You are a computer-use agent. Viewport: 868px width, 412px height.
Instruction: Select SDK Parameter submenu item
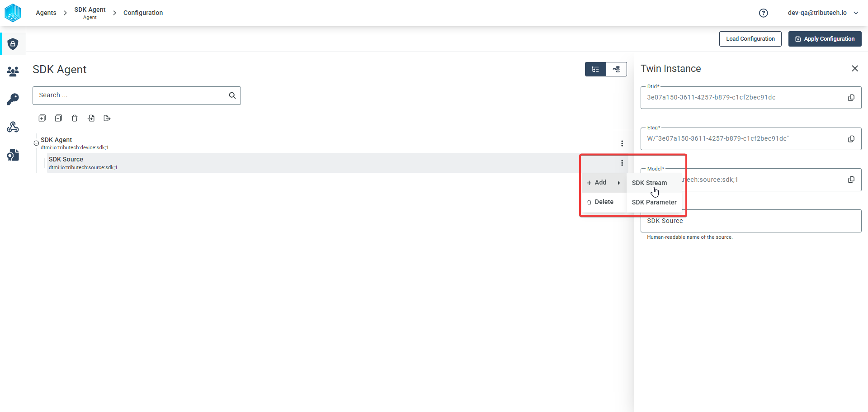(x=654, y=202)
